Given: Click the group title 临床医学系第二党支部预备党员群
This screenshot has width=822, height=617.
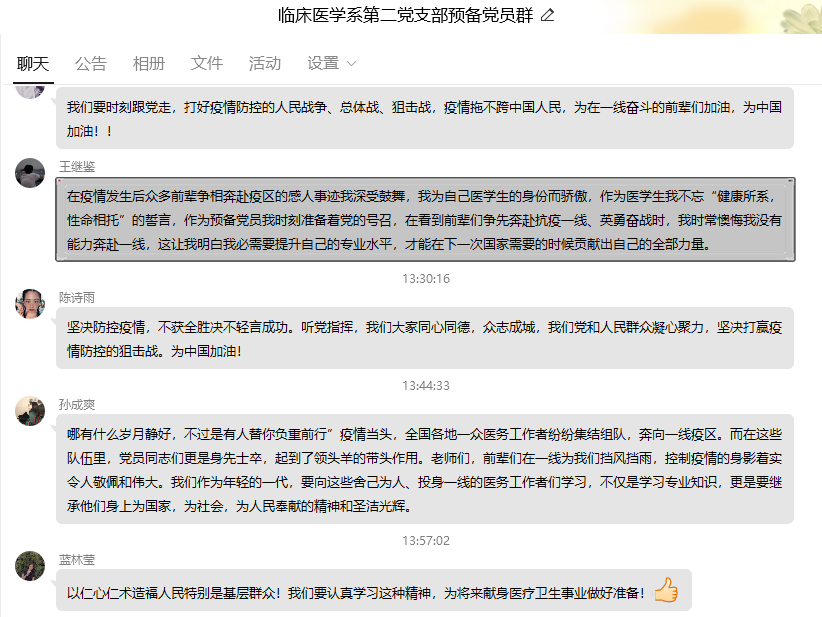Looking at the screenshot, I should click(405, 16).
